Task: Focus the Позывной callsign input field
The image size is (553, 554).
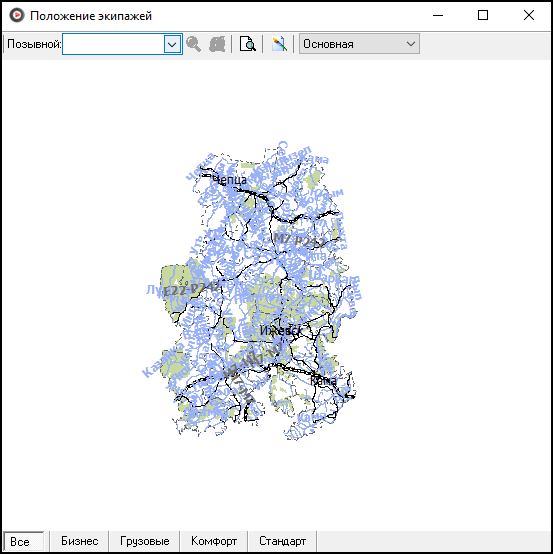Action: tap(113, 44)
